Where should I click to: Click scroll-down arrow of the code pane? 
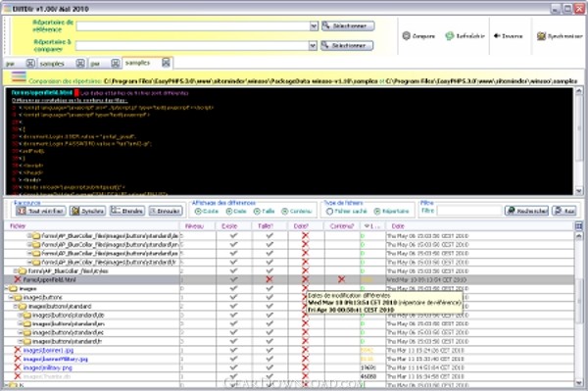578,191
